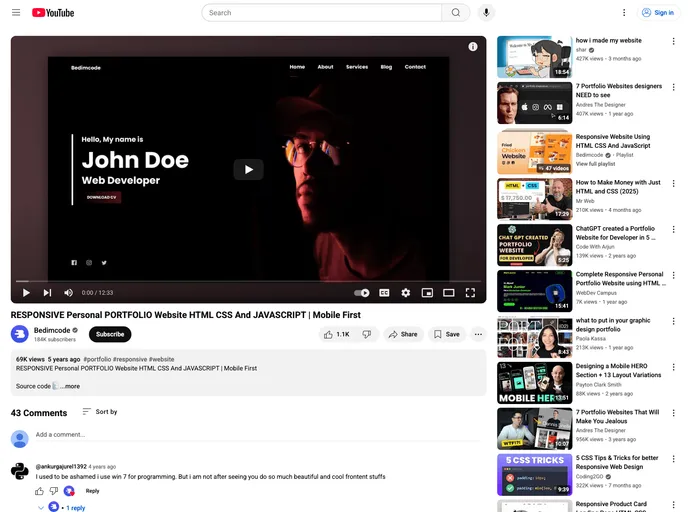
Task: Open options for '7 Portfolio Websites designers NEED'
Action: pyautogui.click(x=674, y=87)
